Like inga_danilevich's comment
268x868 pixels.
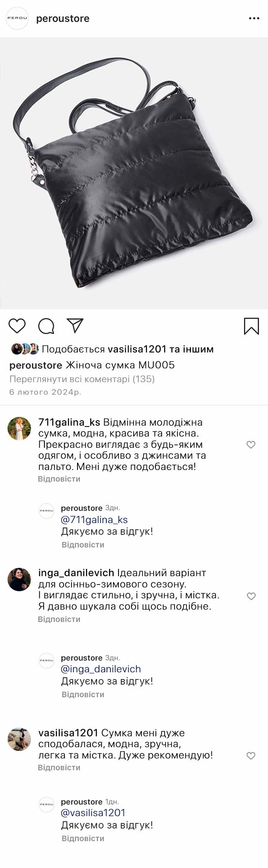(x=251, y=596)
